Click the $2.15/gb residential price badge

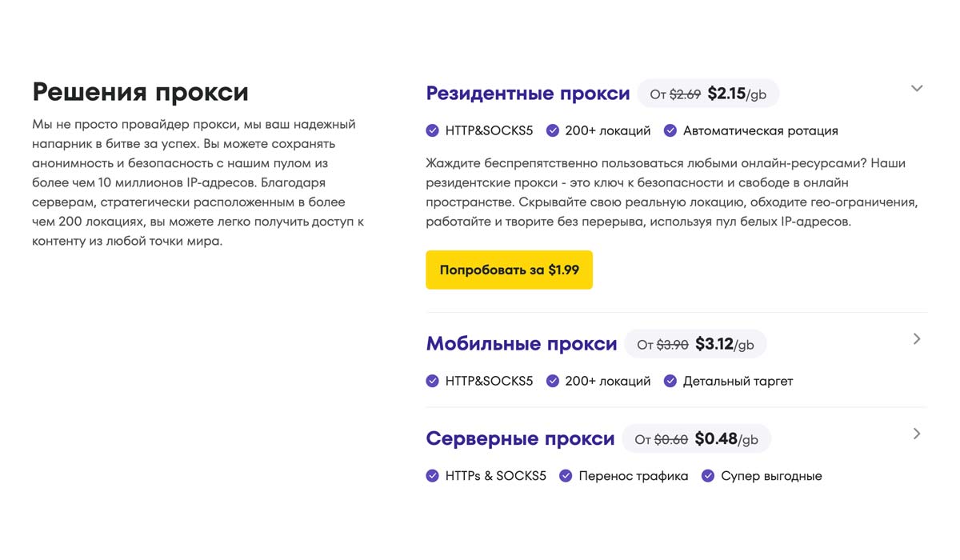pos(708,94)
